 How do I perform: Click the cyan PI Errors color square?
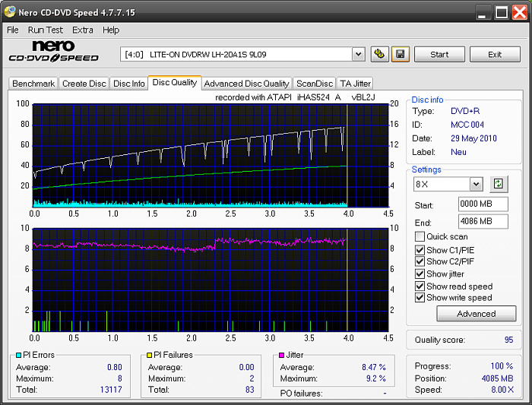(x=19, y=355)
